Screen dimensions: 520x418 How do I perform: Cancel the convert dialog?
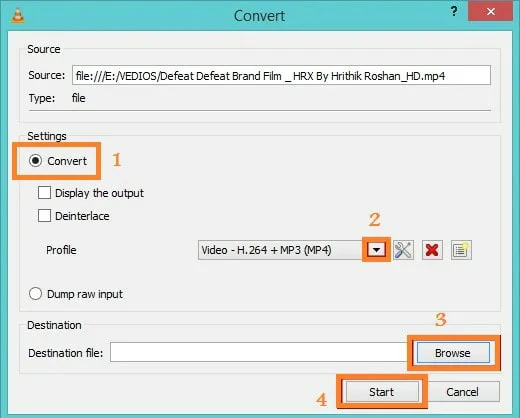pos(463,392)
